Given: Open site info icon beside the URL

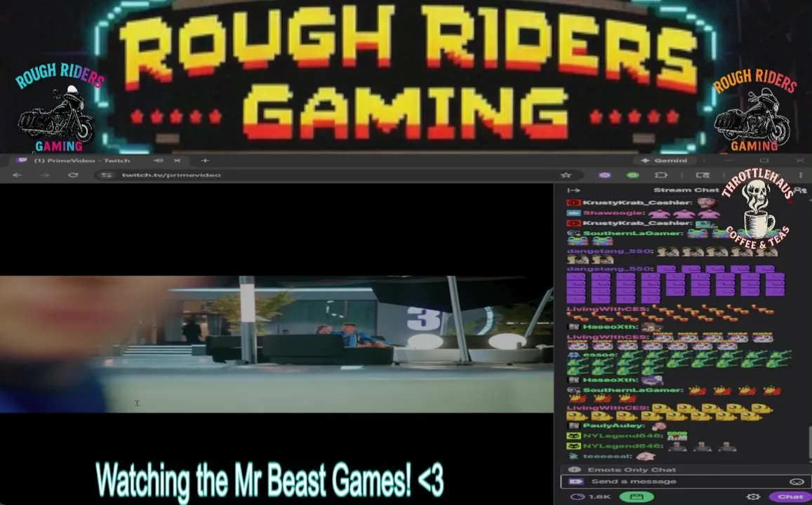Looking at the screenshot, I should [107, 175].
